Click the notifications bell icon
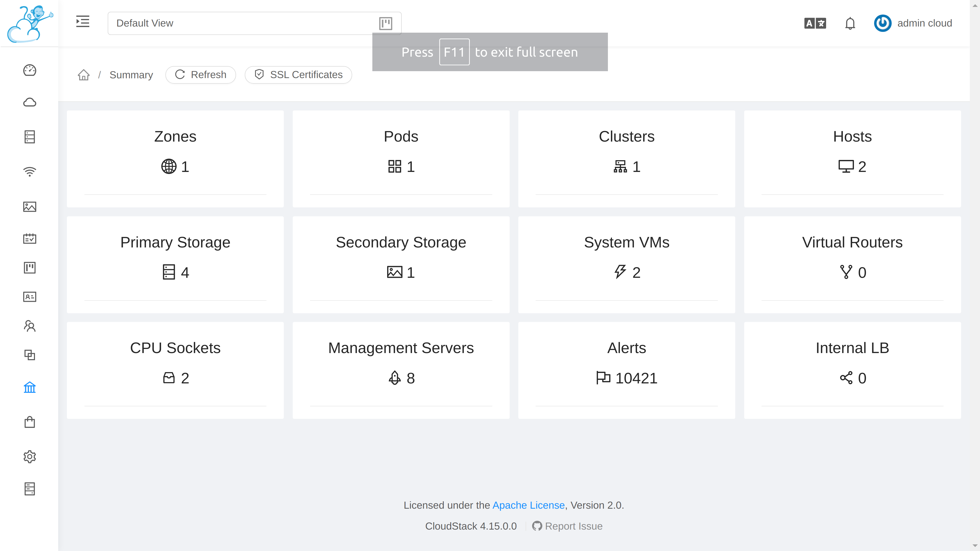The width and height of the screenshot is (980, 551). [850, 23]
